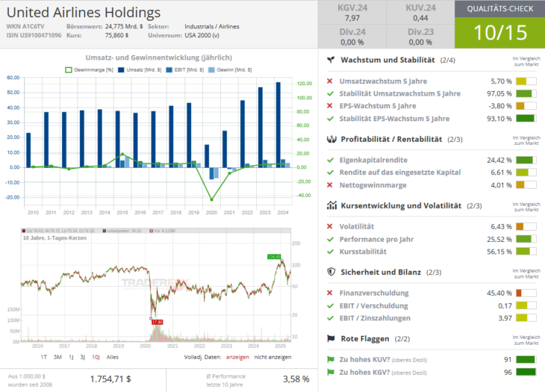Click the green checkmark beside Eigenkapitalrendite

(x=330, y=160)
